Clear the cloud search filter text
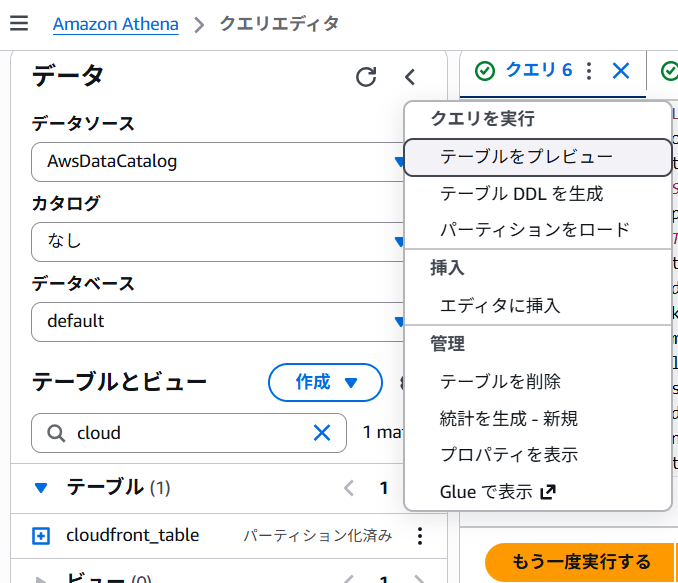Screen dimensions: 678x583 pos(322,433)
